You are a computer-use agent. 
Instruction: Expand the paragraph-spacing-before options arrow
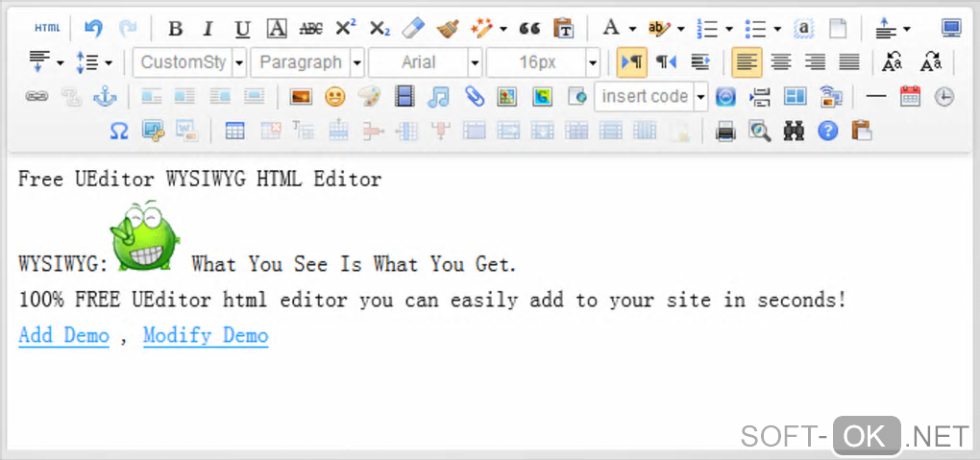click(907, 28)
